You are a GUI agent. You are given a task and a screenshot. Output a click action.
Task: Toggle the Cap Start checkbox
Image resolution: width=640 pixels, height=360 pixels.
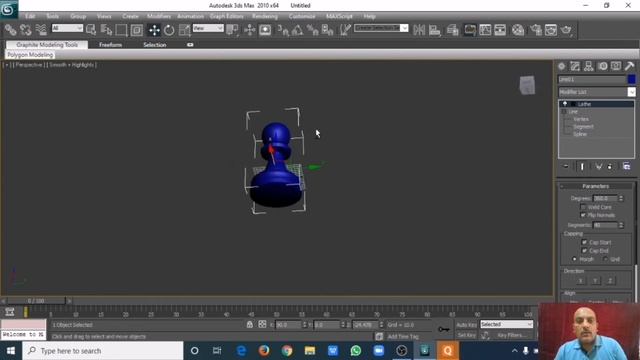tap(584, 242)
